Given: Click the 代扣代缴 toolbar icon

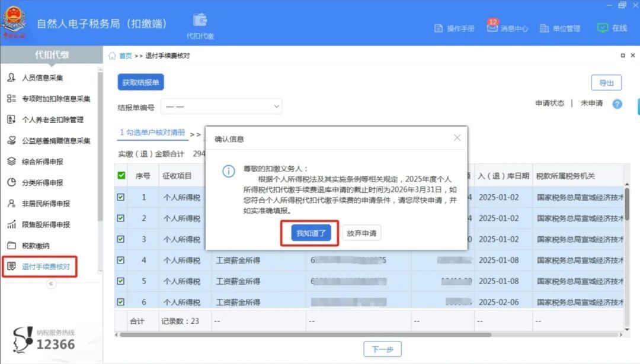Looking at the screenshot, I should tap(200, 22).
